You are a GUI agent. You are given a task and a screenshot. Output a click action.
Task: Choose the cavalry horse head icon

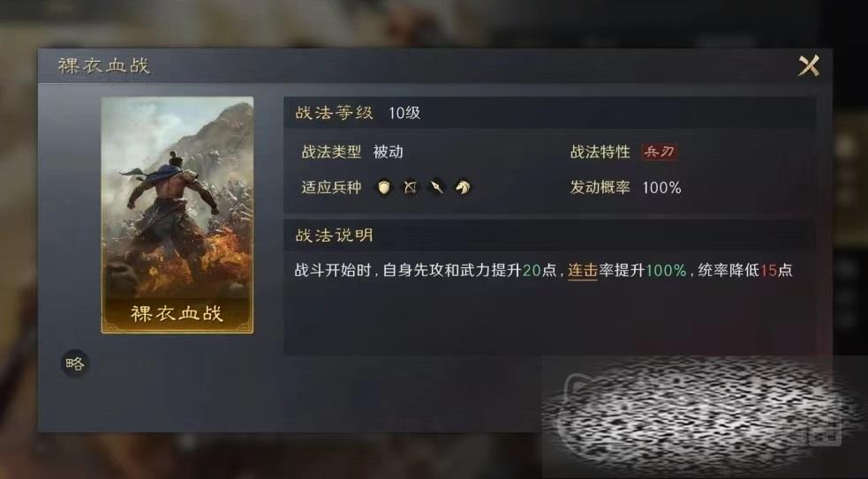[463, 188]
